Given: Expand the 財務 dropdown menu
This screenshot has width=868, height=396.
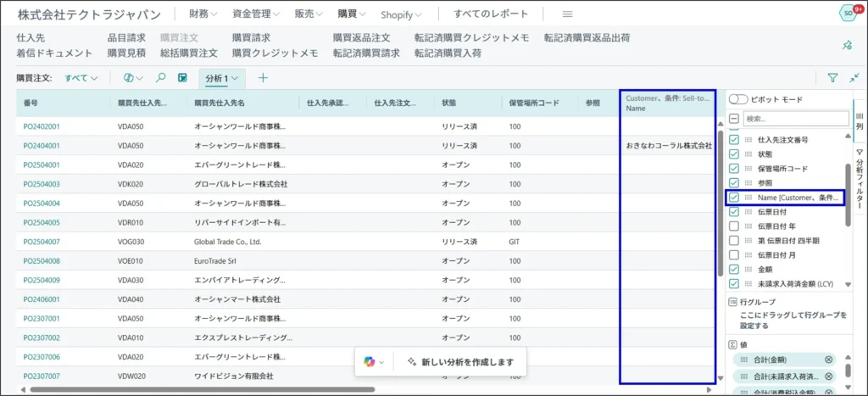Looking at the screenshot, I should pos(203,14).
